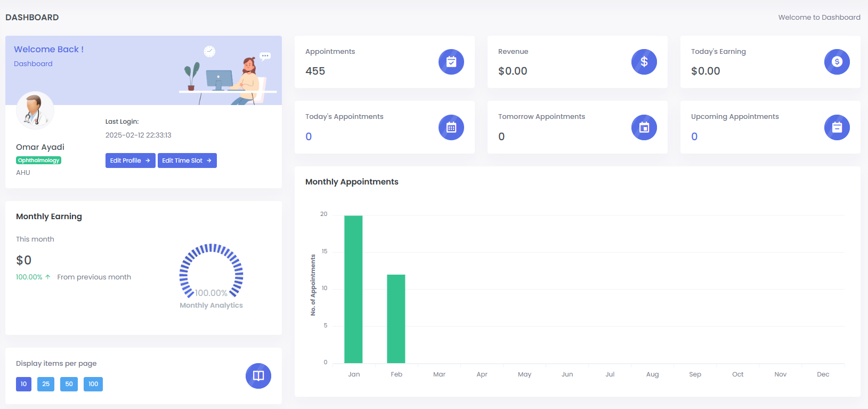868x409 pixels.
Task: Set display items per page to 25
Action: pos(46,384)
